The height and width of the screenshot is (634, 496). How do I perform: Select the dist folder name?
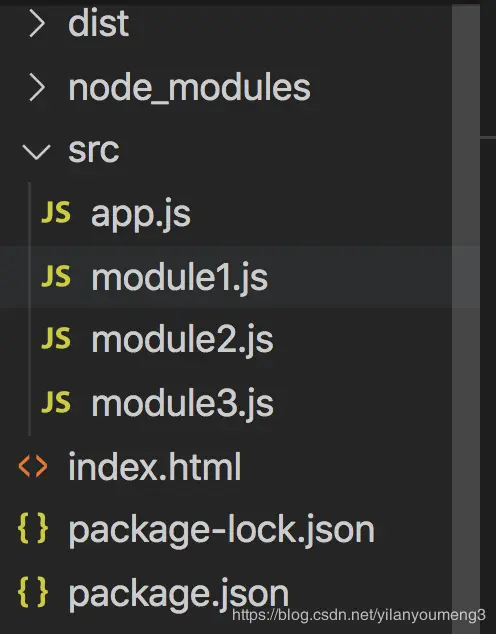pyautogui.click(x=98, y=23)
